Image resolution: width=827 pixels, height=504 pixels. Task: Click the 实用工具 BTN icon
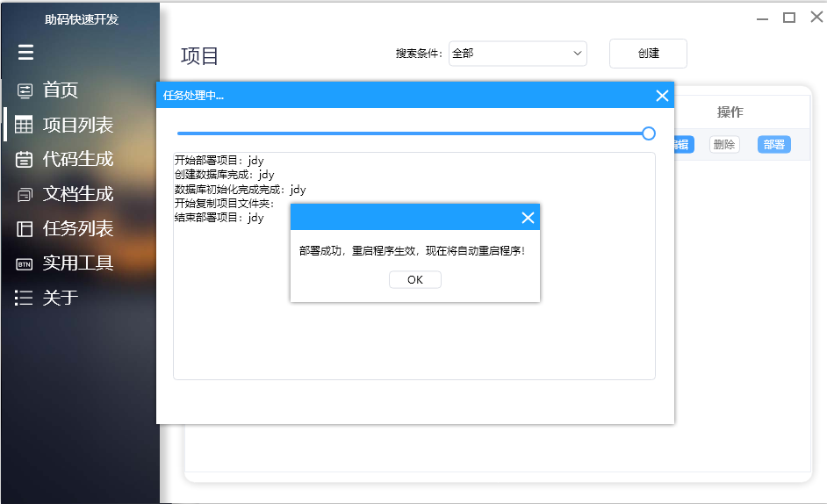point(25,263)
